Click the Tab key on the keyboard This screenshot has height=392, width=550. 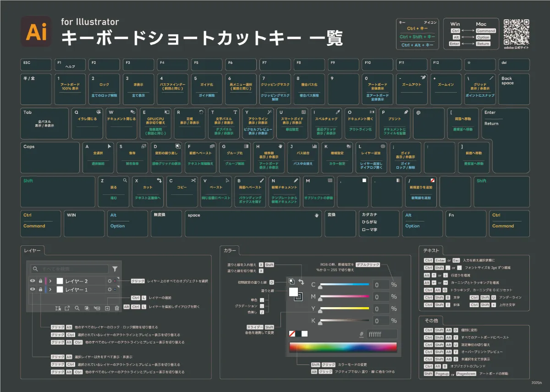(44, 123)
